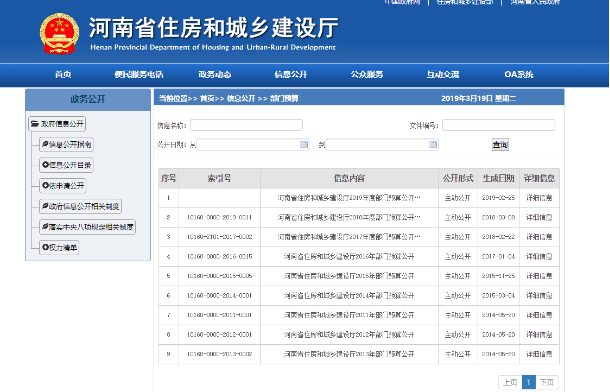
Task: Open 互动交流 navigation item
Action: click(443, 74)
